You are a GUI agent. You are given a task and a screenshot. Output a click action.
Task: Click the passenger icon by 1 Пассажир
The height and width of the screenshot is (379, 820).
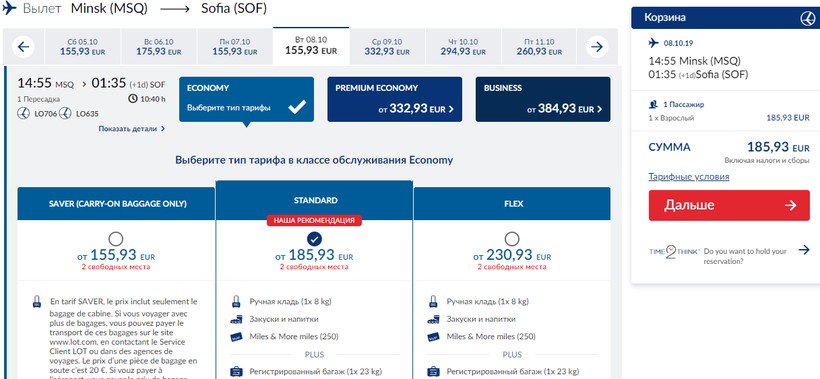point(652,105)
